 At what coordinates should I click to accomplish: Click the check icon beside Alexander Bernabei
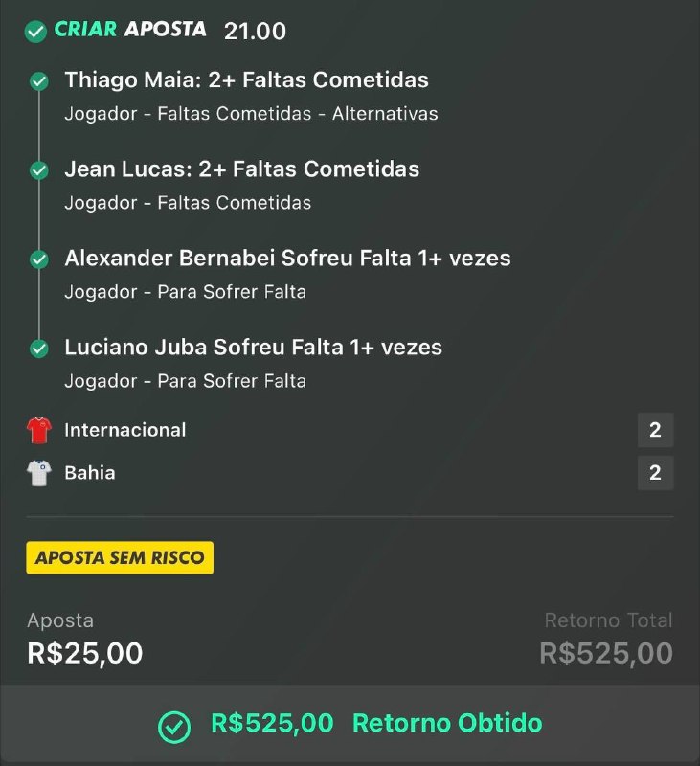point(39,259)
